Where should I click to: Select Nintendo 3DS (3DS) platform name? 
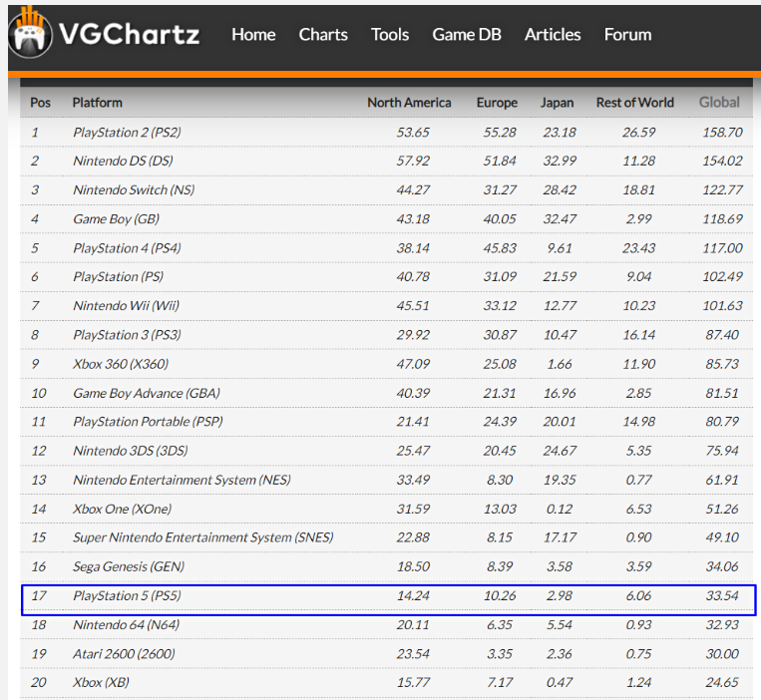point(131,451)
